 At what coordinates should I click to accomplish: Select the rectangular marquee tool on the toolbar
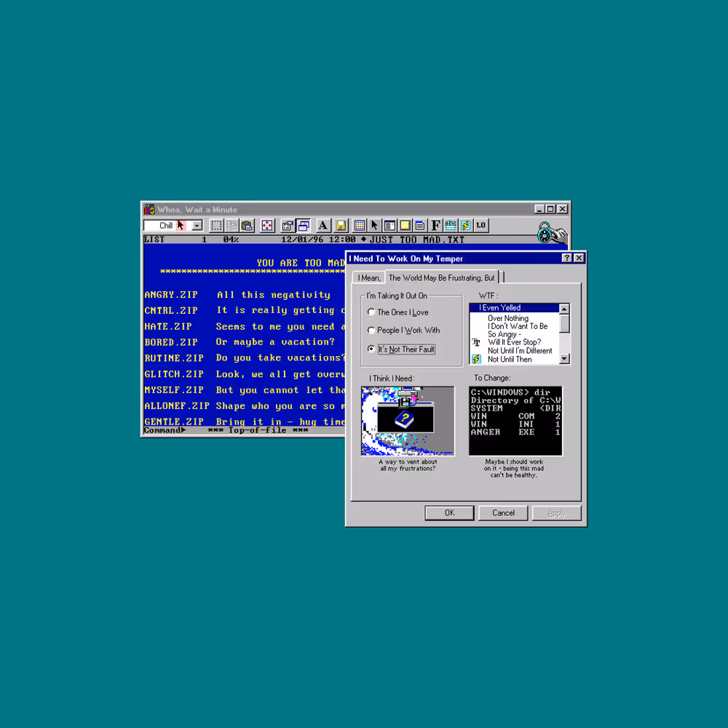coord(215,226)
